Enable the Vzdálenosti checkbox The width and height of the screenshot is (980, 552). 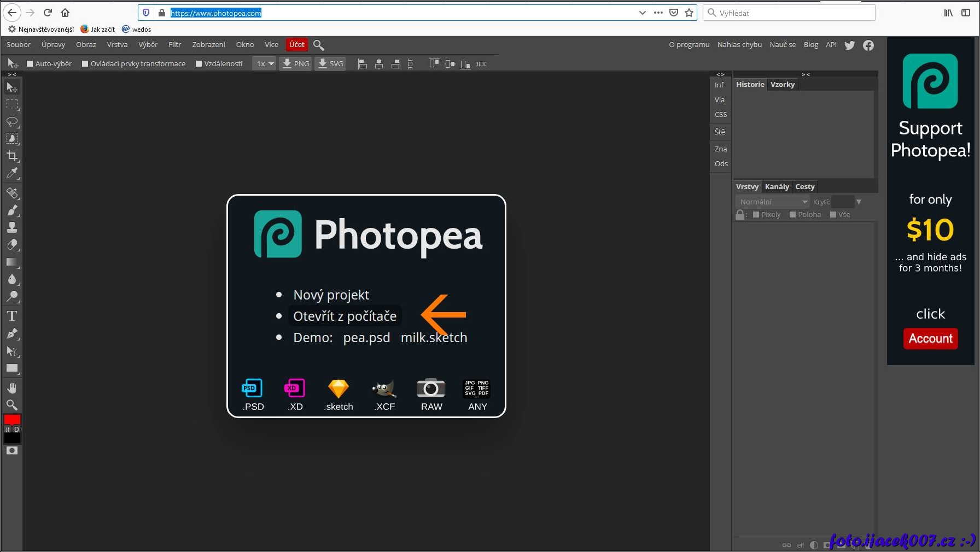point(199,64)
